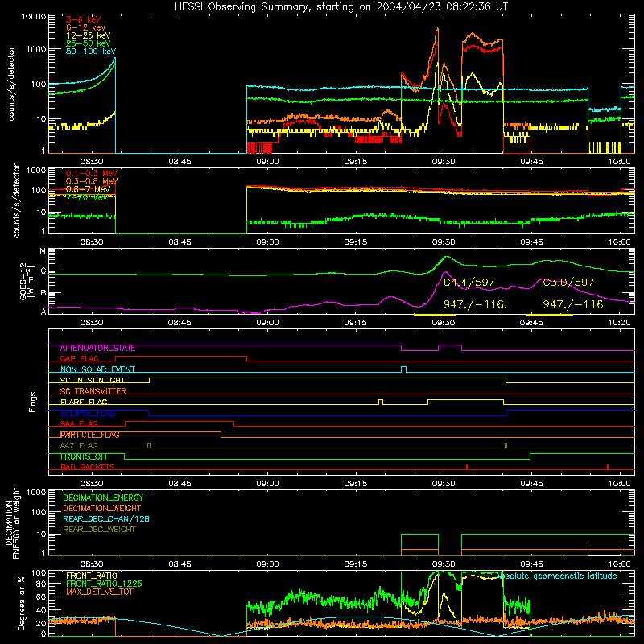Click the yellow FRONT_RATIO legend label
This screenshot has width=644, height=644.
pos(92,576)
